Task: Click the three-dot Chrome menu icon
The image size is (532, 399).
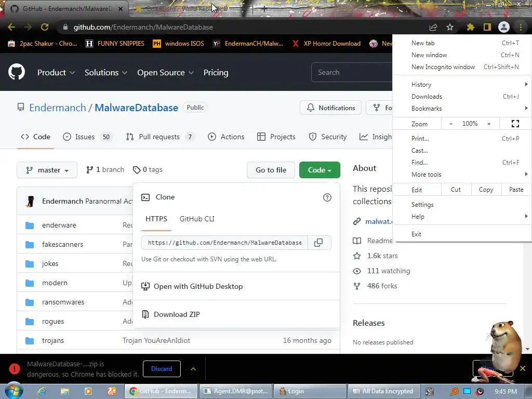Action: pos(521,27)
